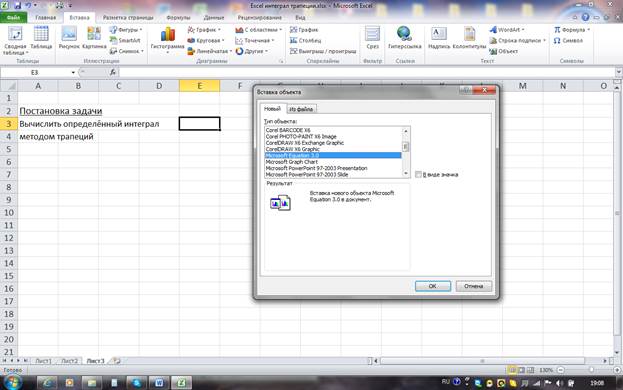
Task: Insert SmartArt graphic
Action: tap(125, 41)
